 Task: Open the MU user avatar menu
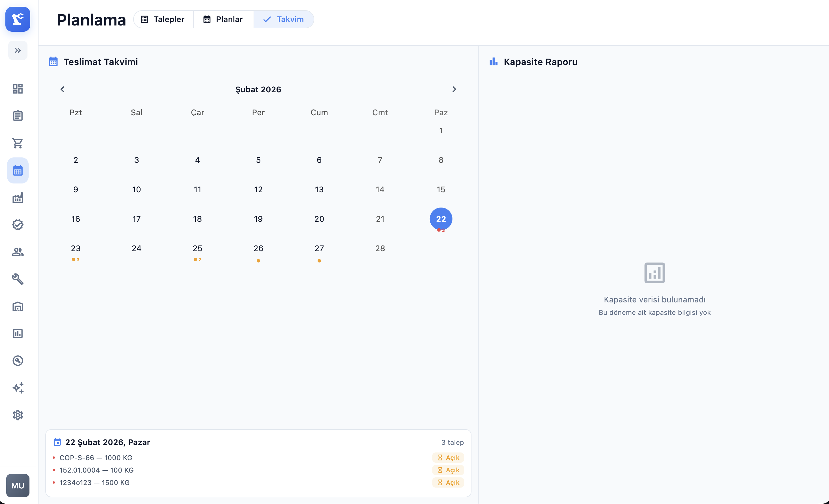pos(18,486)
